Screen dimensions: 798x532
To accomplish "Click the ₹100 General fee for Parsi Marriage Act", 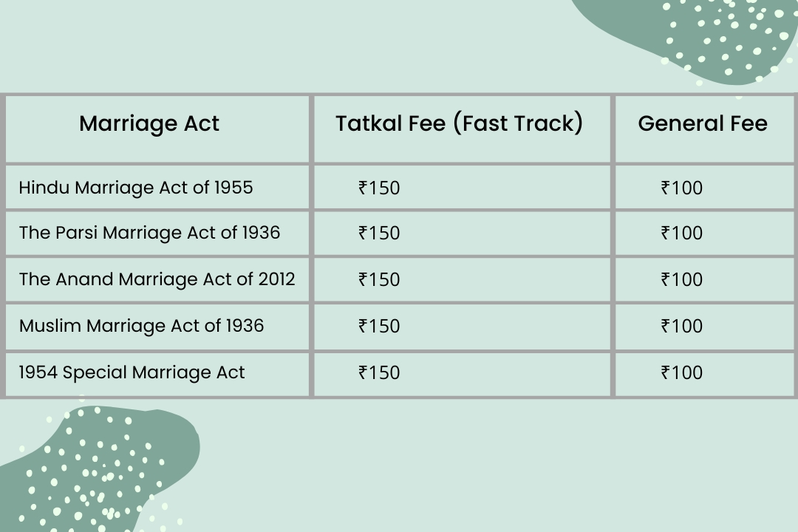I will 682,233.
